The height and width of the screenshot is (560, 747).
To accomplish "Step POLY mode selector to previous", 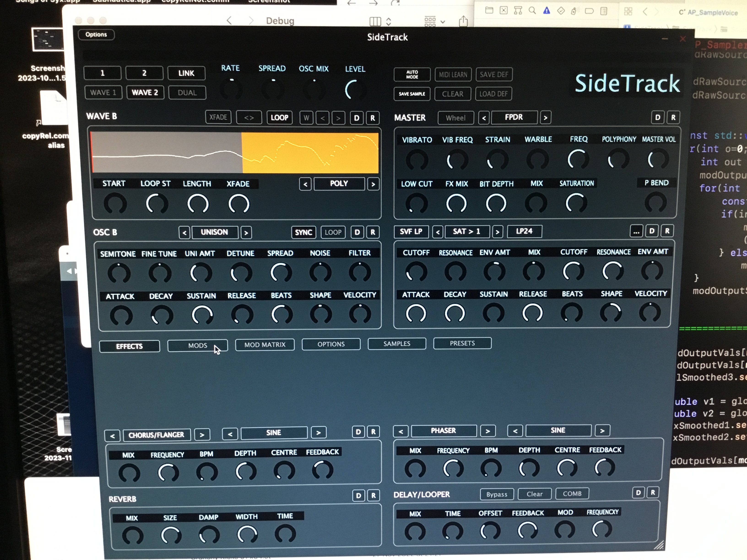I will tap(305, 184).
